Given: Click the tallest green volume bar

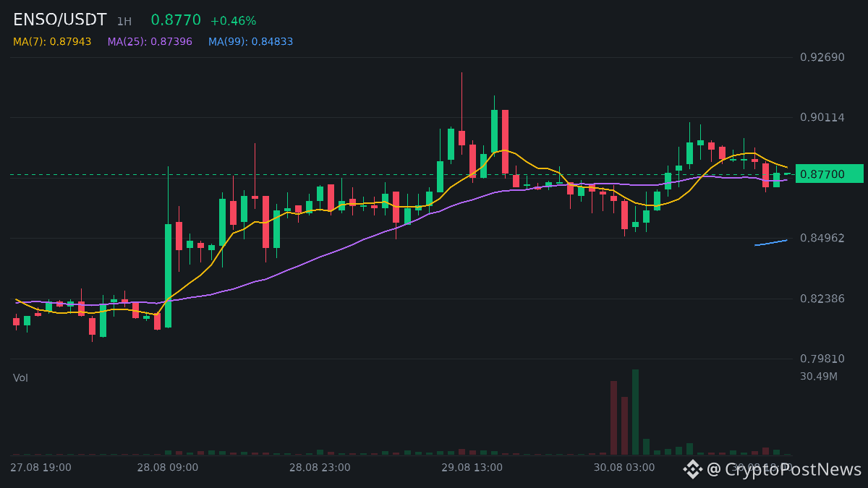Looking at the screenshot, I should pyautogui.click(x=635, y=412).
